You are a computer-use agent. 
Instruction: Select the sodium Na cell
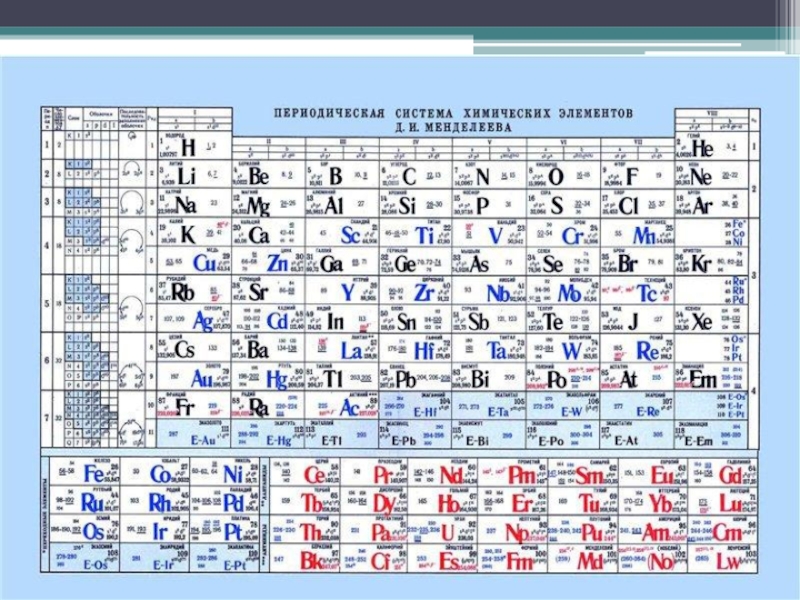tap(185, 205)
